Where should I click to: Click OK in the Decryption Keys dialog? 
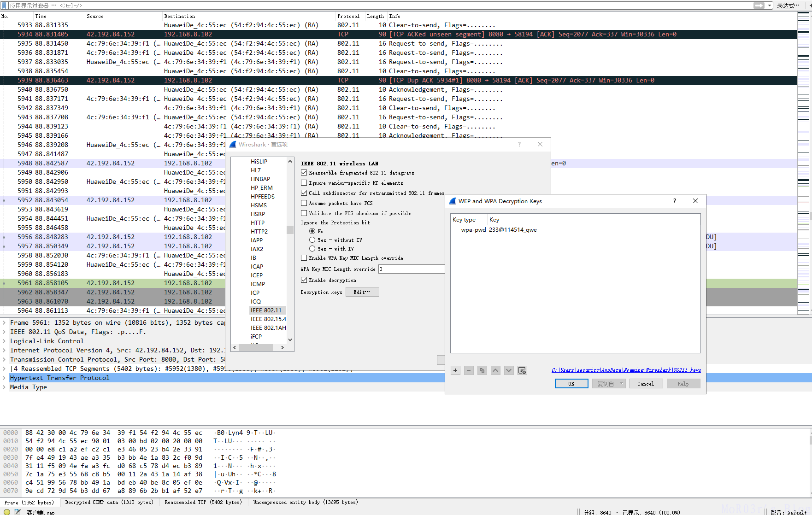point(571,384)
